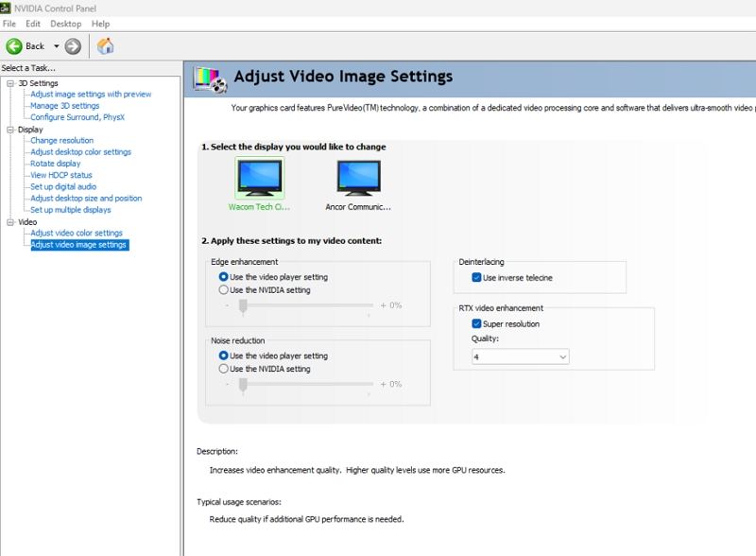Click the Noise reduction '+ 0%' value

tap(391, 384)
